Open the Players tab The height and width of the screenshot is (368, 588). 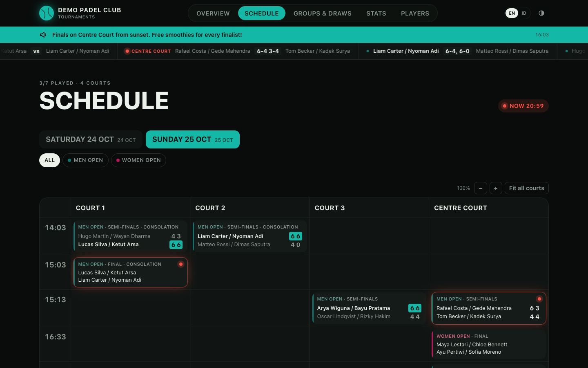coord(415,13)
